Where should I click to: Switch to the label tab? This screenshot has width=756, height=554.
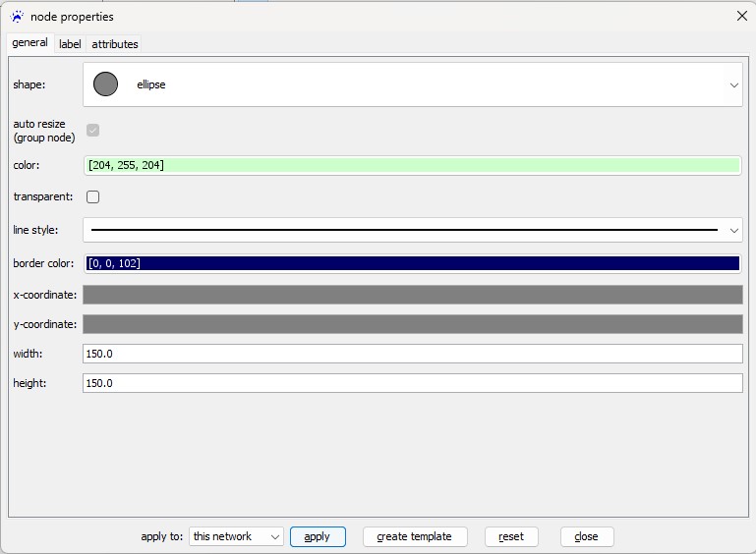coord(70,44)
